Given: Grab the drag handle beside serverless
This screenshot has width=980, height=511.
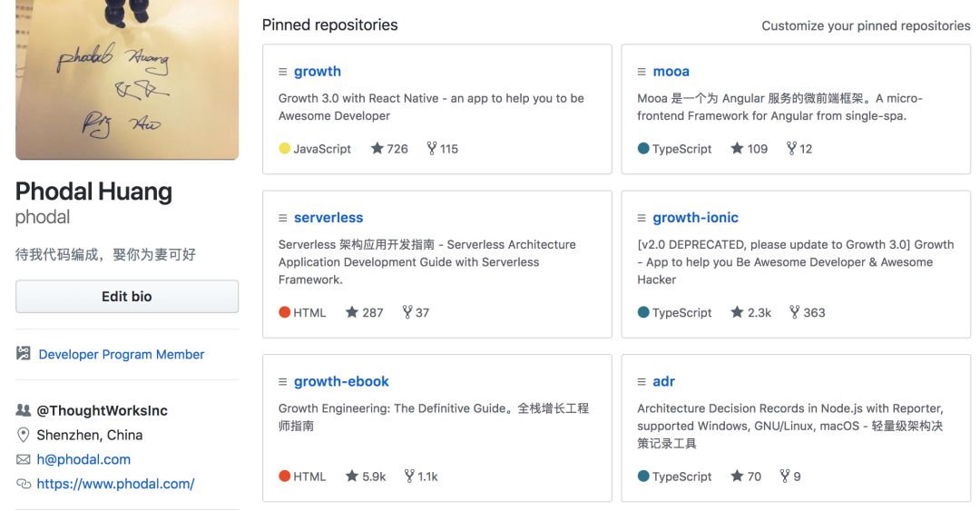Looking at the screenshot, I should tap(283, 218).
